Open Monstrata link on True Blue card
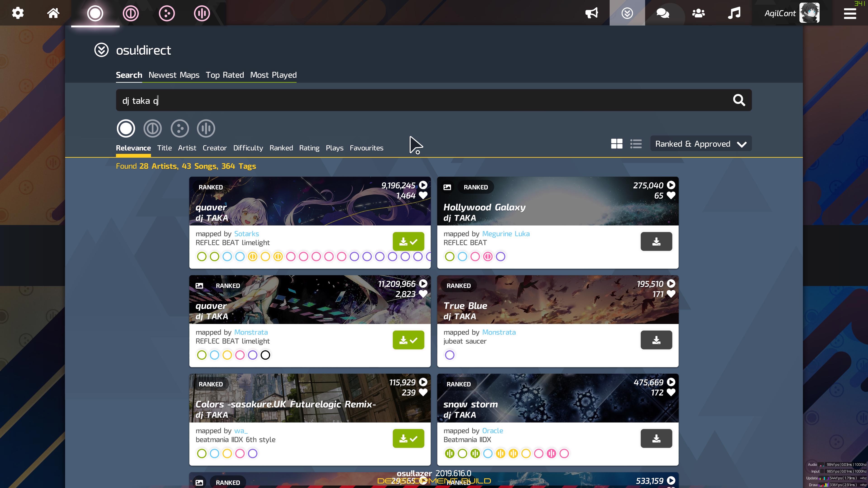The width and height of the screenshot is (868, 488). 499,332
